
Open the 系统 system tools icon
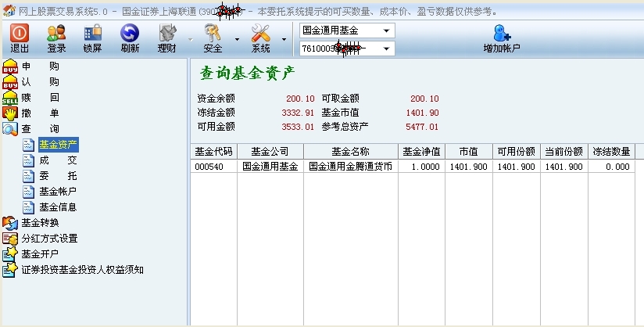(260, 33)
